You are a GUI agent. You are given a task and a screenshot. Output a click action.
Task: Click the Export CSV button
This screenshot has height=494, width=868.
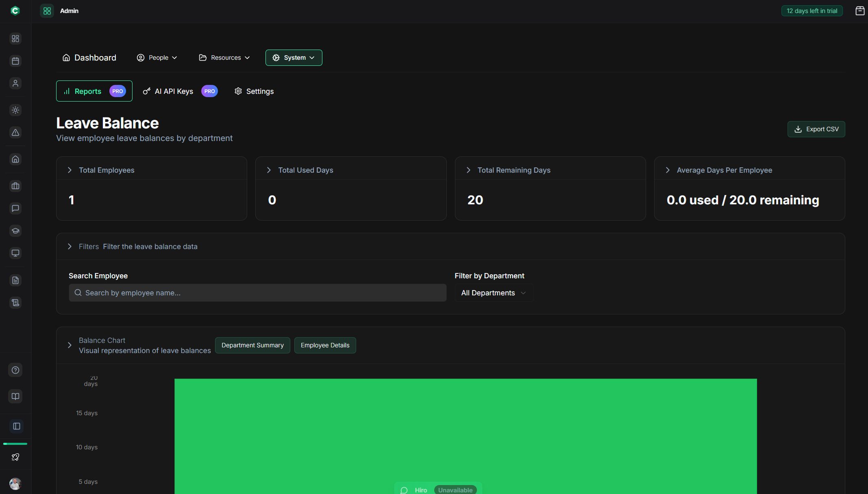point(816,129)
